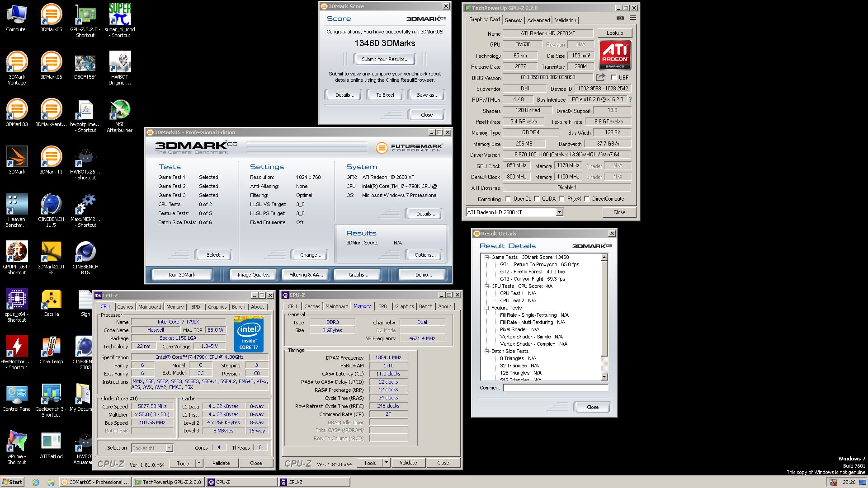Open cpuz_x64 shortcut icon
This screenshot has width=868, height=488.
[x=17, y=306]
